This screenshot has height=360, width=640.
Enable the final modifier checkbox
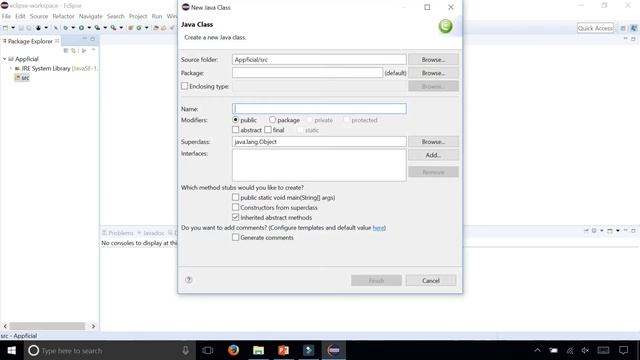click(x=268, y=130)
